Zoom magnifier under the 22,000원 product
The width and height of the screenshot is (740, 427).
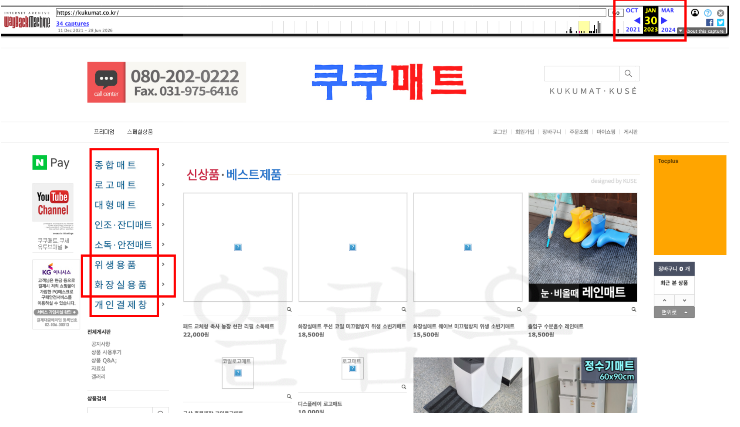click(x=289, y=310)
